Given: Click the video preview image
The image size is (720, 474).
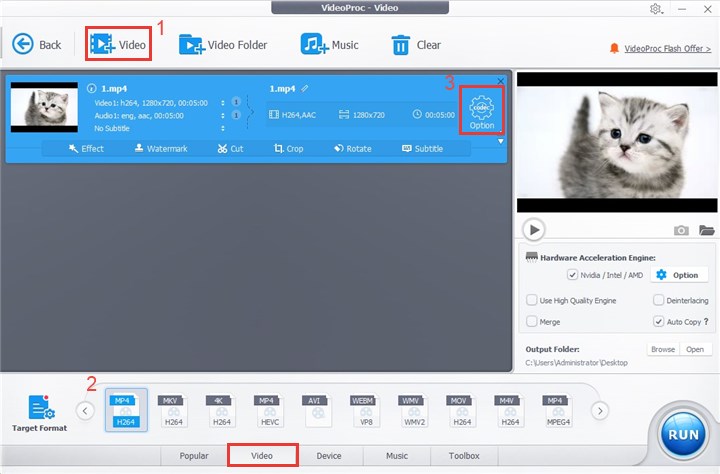Looking at the screenshot, I should (x=617, y=142).
